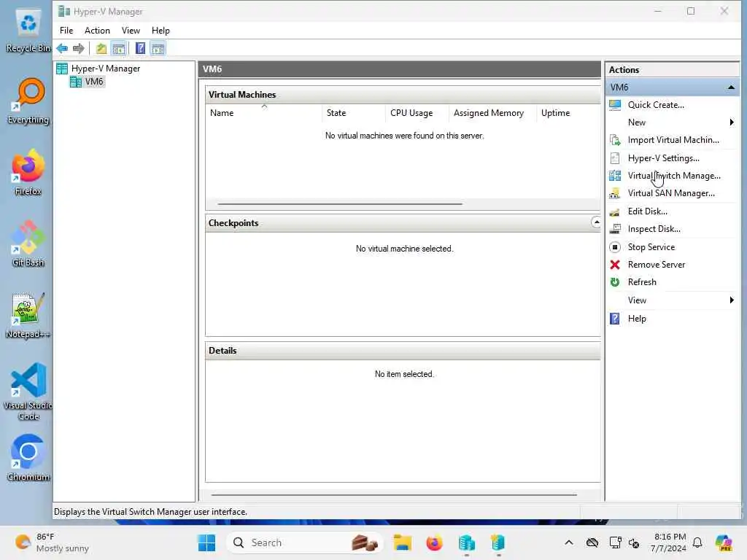Toggle the Show/Hide Action Pane toolbar icon

[158, 48]
